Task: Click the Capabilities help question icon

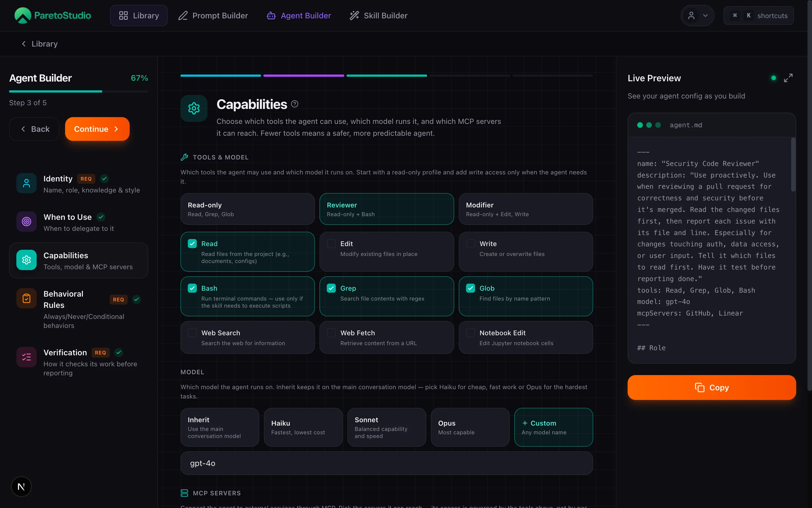Action: coord(295,104)
